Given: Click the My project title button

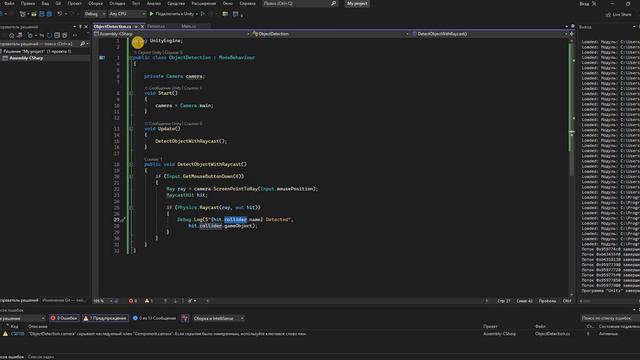Looking at the screenshot, I should coord(357,4).
